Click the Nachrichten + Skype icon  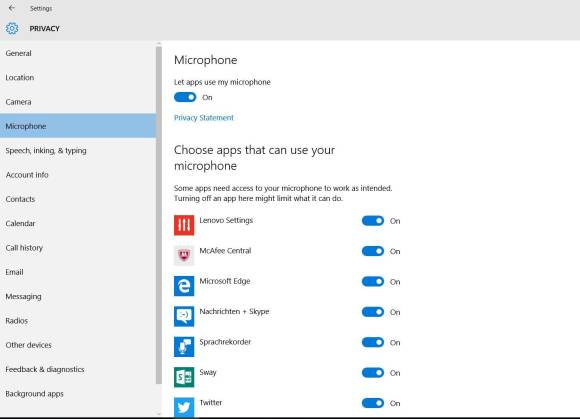(x=184, y=316)
